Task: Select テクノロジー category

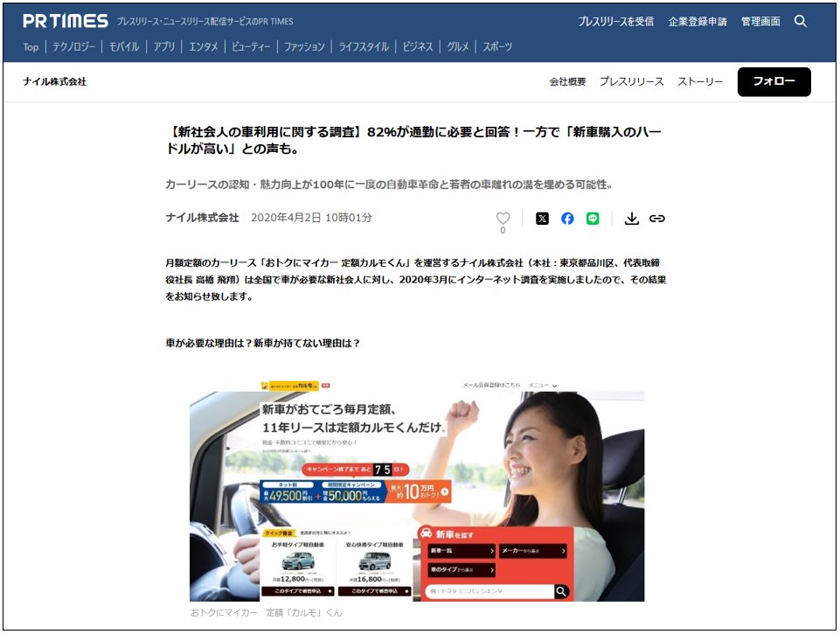Action: click(x=74, y=47)
